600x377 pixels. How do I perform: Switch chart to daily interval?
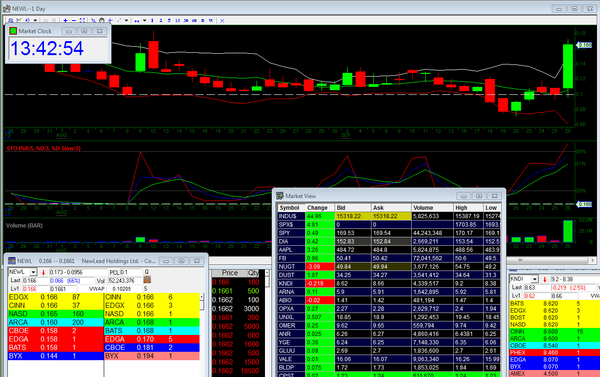click(202, 20)
